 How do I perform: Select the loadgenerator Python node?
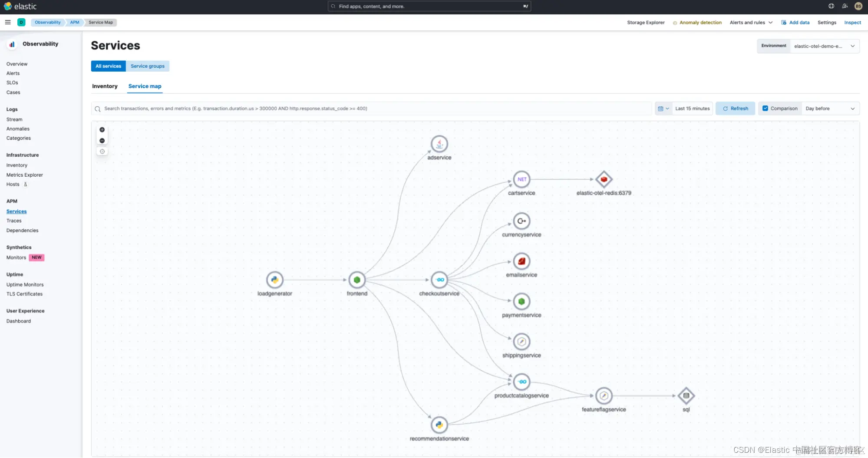click(x=274, y=280)
